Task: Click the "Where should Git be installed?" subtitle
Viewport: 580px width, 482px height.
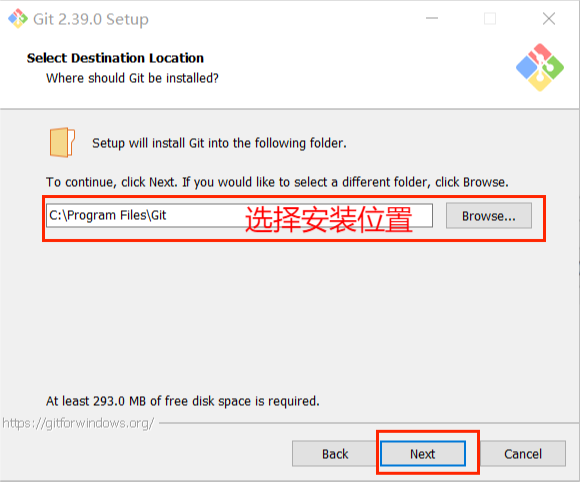Action: pos(132,78)
